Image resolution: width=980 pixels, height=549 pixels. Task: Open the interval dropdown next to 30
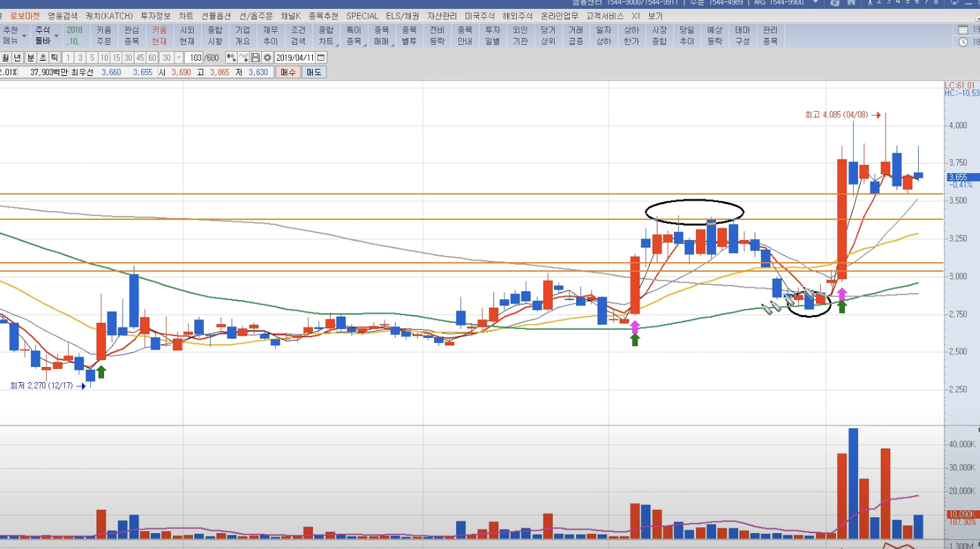click(179, 58)
